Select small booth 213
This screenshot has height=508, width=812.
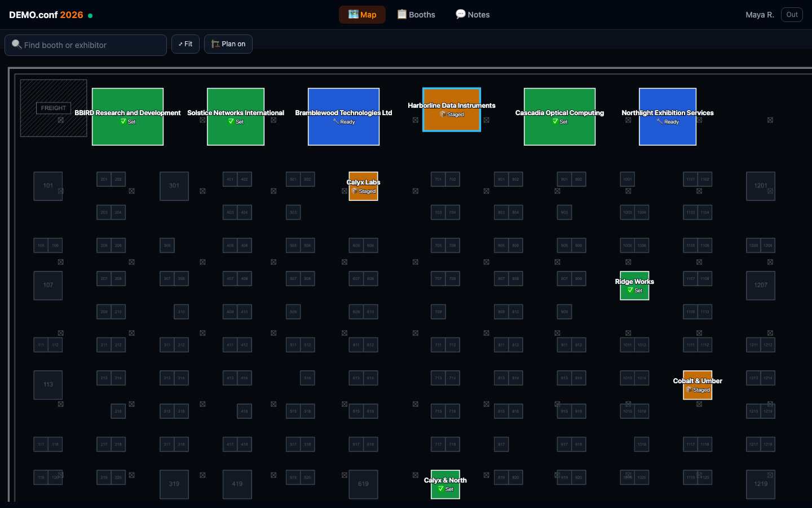click(104, 378)
